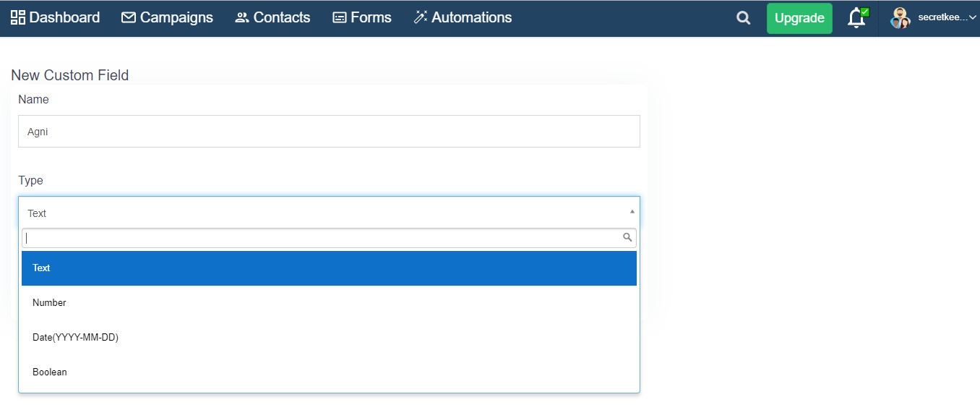Click the Automations magic wand icon
980x405 pixels.
(x=421, y=17)
